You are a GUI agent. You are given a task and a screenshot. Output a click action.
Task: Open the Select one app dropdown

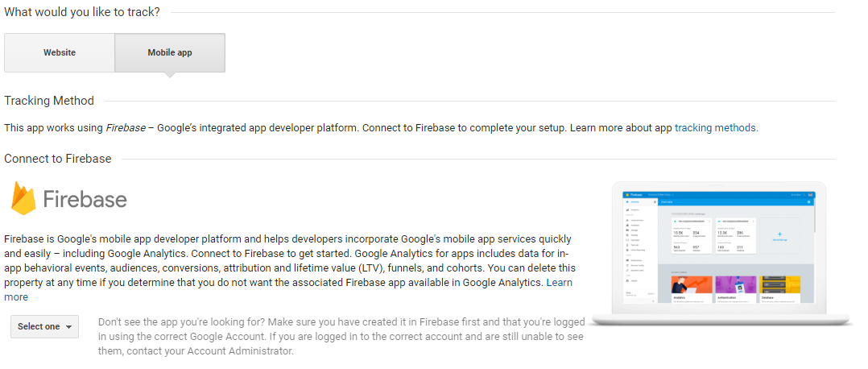(x=44, y=326)
